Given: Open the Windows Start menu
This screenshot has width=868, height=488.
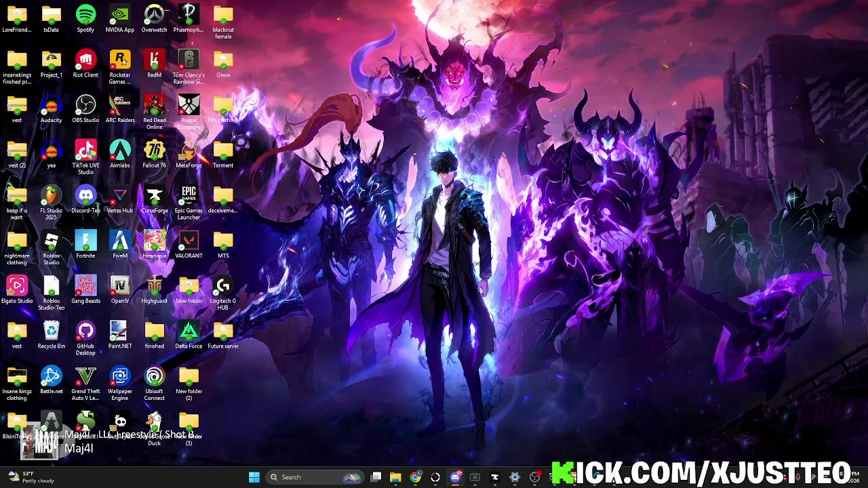Looking at the screenshot, I should pyautogui.click(x=254, y=477).
